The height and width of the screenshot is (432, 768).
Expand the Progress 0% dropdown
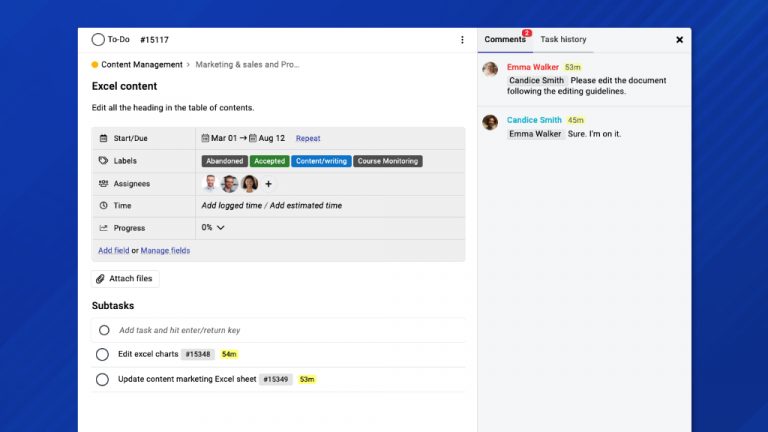pyautogui.click(x=213, y=228)
